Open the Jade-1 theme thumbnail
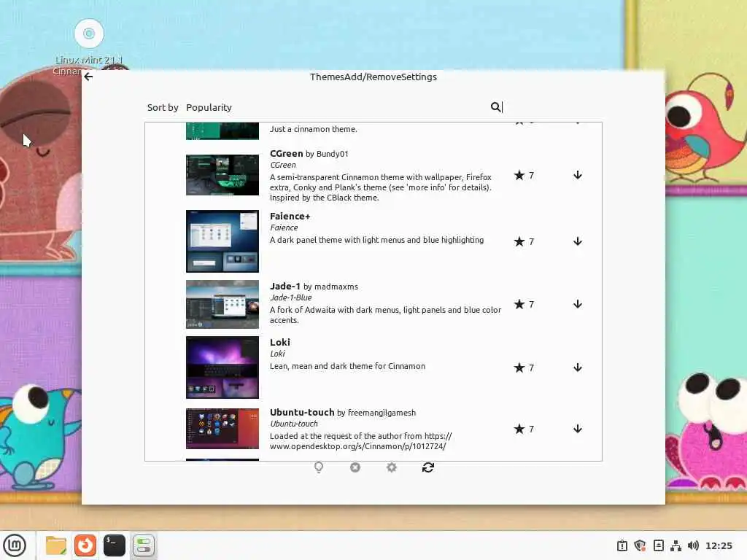747x560 pixels. (222, 304)
